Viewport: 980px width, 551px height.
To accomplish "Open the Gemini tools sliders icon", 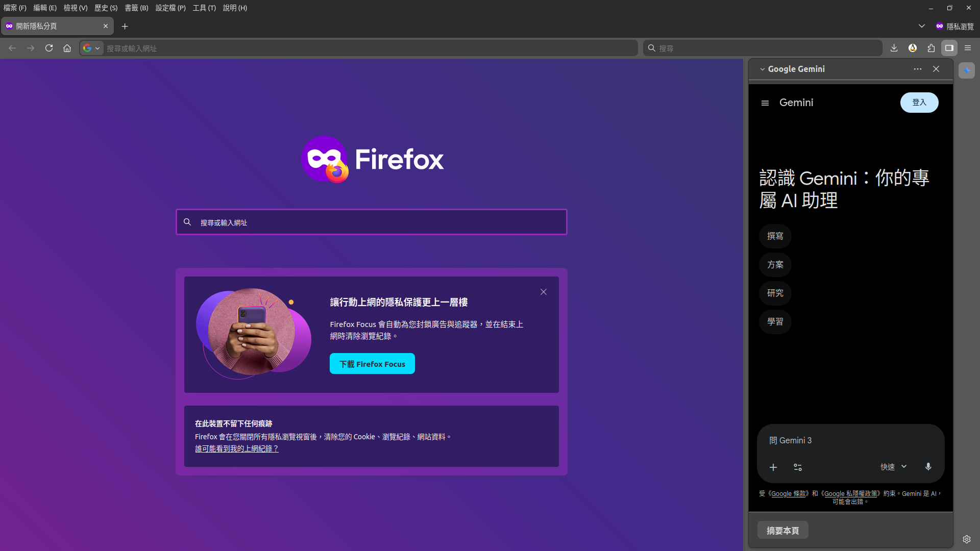I will (798, 467).
